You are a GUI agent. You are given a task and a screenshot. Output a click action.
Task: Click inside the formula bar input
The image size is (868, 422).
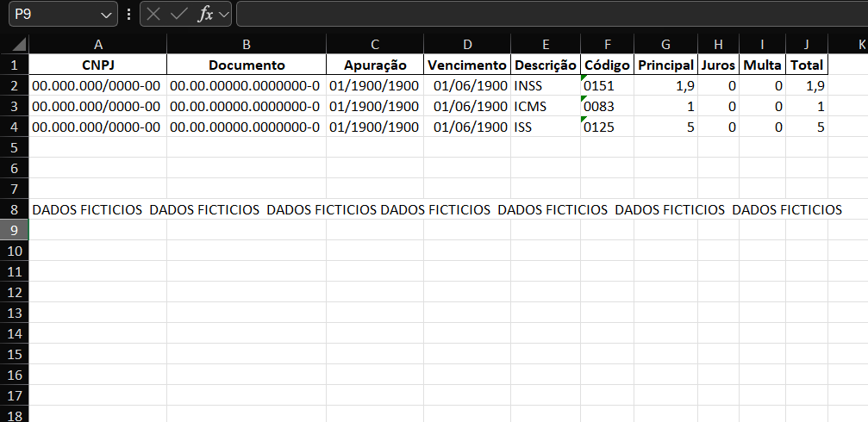click(x=552, y=15)
